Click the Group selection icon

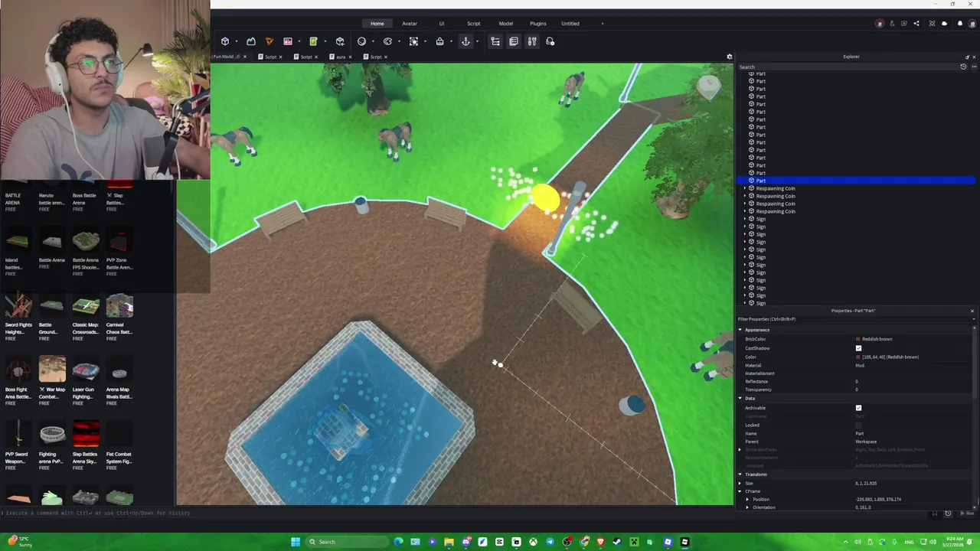pyautogui.click(x=413, y=41)
